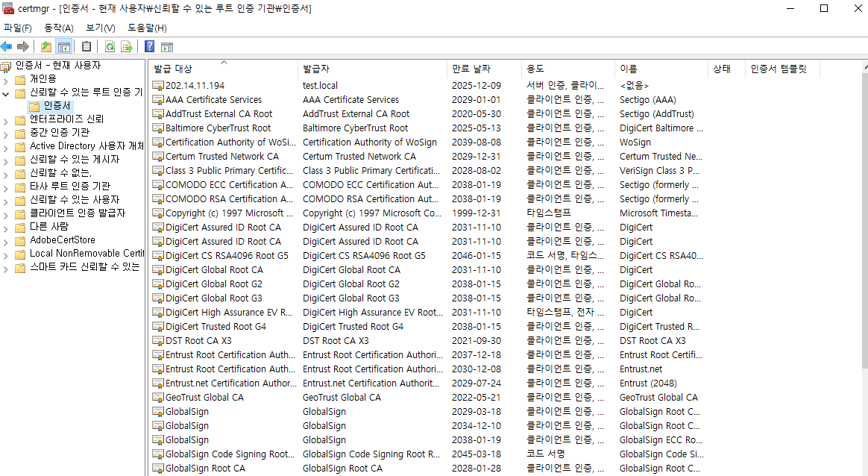The height and width of the screenshot is (476, 868).
Task: Click certificate icon for GeoTrust Global CA
Action: click(x=158, y=398)
